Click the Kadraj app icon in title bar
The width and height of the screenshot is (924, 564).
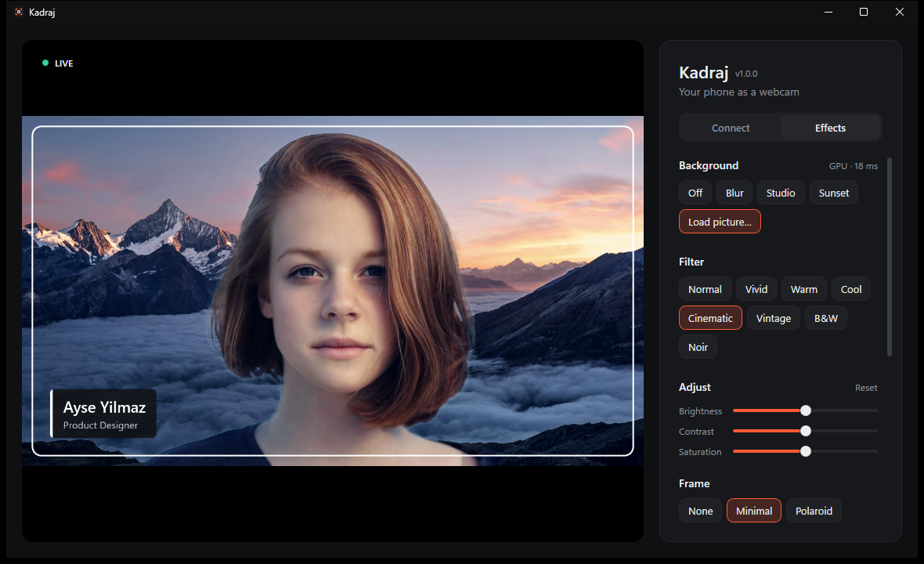coord(19,12)
